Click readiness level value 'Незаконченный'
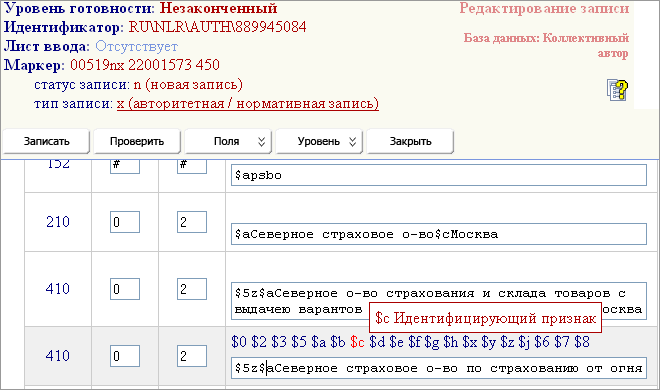Viewport: 660px width, 390px height. click(x=218, y=8)
